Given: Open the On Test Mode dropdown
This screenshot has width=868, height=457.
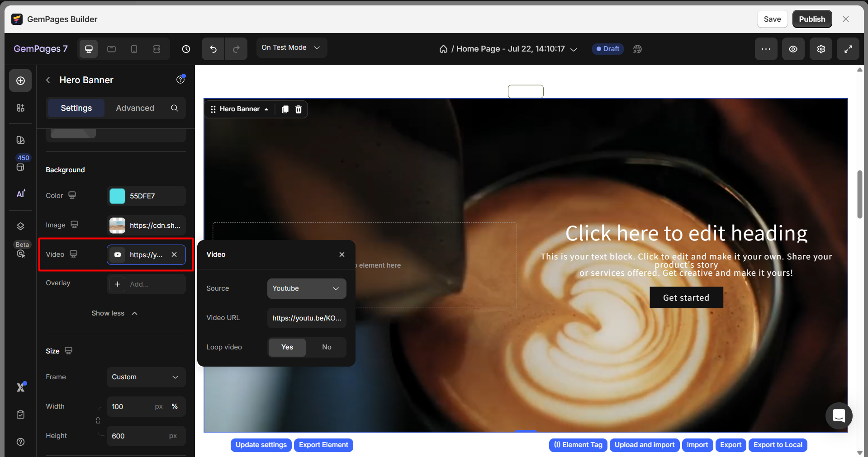Looking at the screenshot, I should point(291,47).
